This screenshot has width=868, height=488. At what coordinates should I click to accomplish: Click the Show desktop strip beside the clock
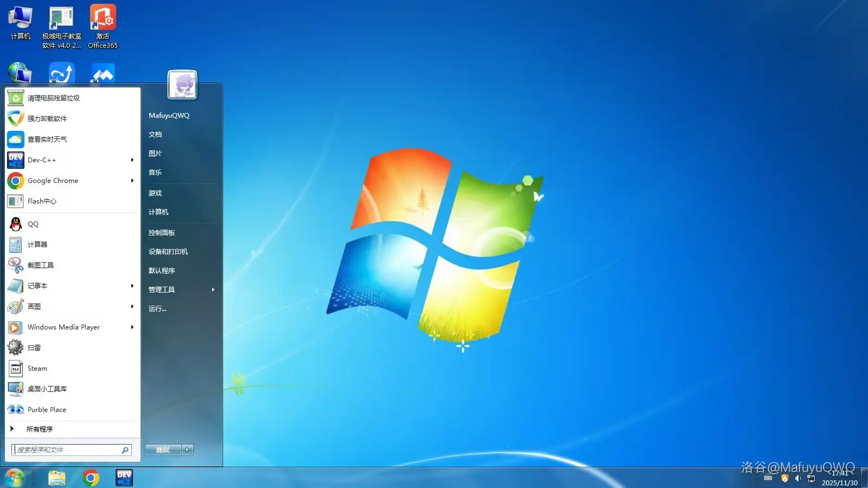864,478
